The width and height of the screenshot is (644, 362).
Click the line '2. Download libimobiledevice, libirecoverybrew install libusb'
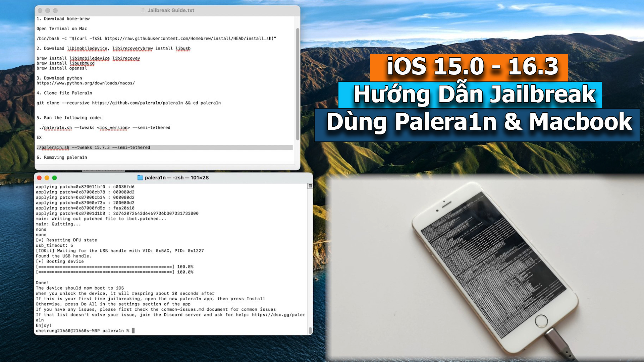coord(113,49)
